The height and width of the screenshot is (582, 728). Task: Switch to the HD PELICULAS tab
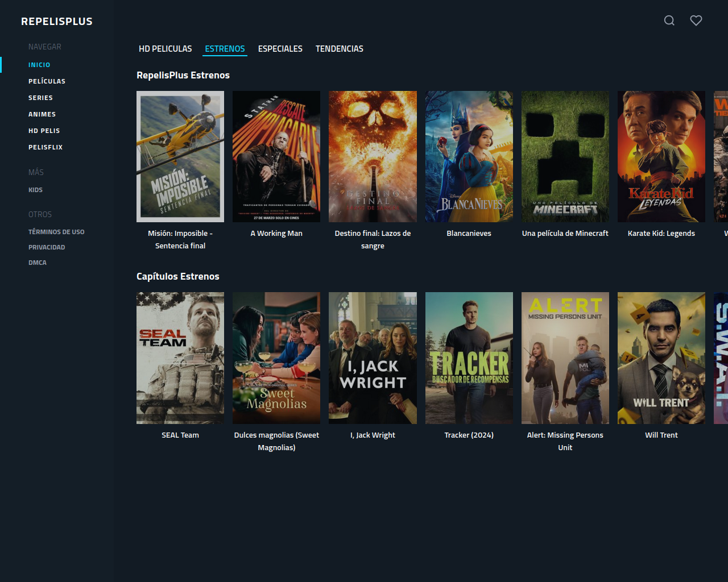166,49
